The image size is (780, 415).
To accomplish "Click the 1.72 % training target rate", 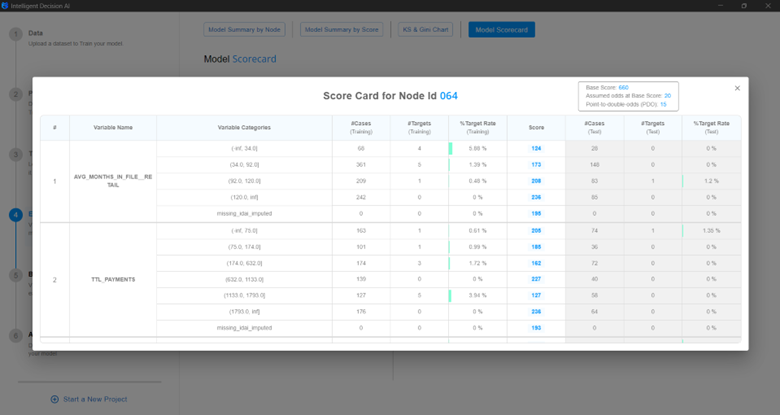I will pyautogui.click(x=478, y=263).
